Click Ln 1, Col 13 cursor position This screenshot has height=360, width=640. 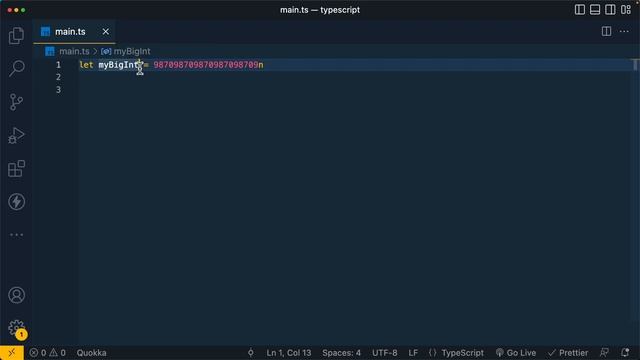(289, 353)
